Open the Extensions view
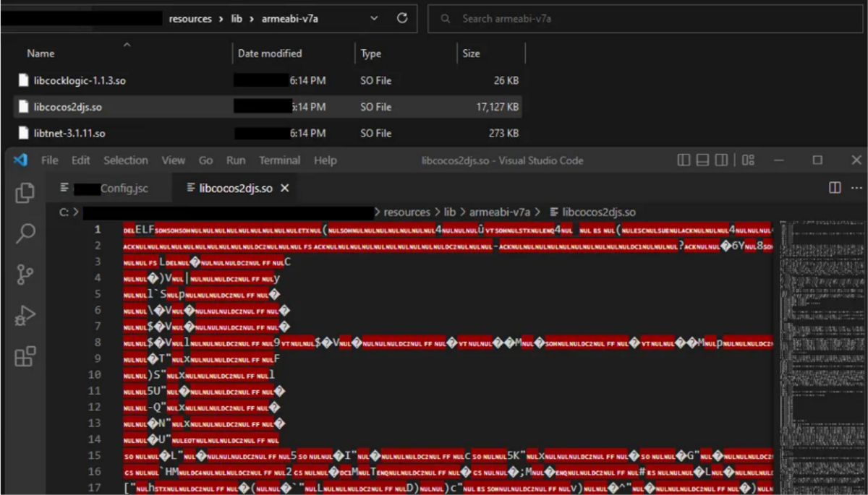 point(25,356)
